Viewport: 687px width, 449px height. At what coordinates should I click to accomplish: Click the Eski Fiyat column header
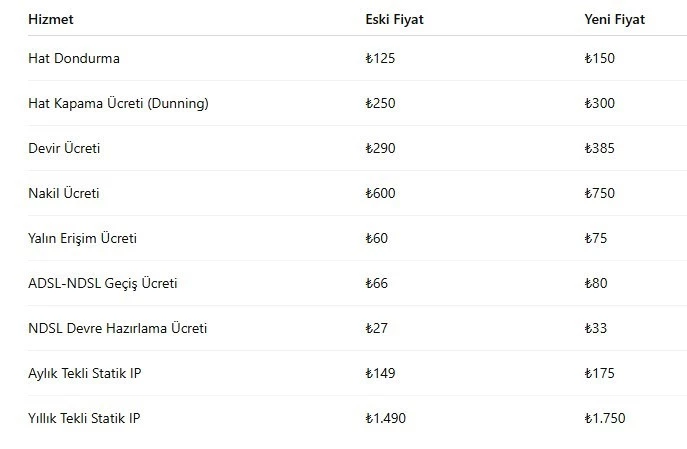pos(394,19)
